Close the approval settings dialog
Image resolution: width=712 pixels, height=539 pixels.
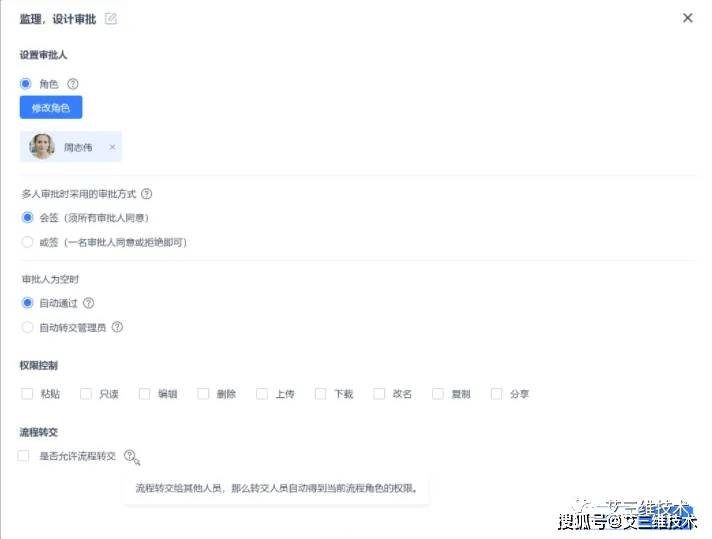(x=687, y=18)
